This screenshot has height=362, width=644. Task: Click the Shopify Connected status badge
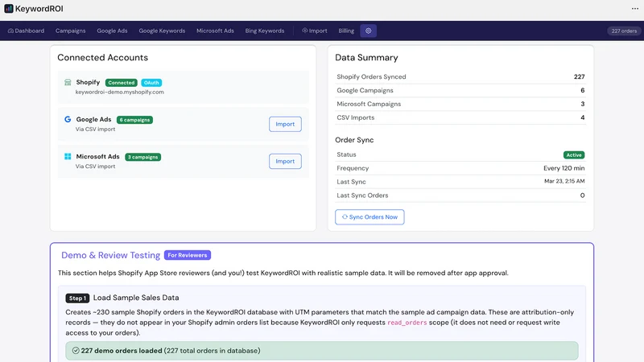point(122,83)
